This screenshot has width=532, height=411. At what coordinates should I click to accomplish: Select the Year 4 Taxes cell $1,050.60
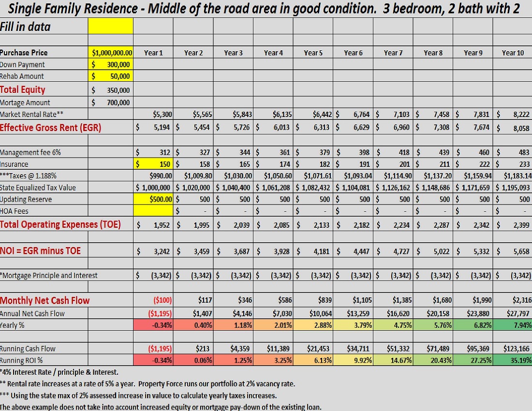273,176
